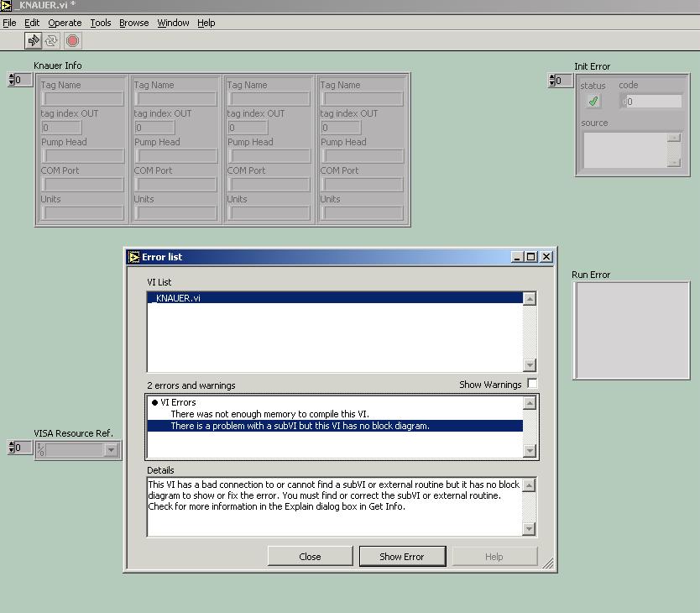Close the Error list dialog with the X
700x613 pixels.
[546, 257]
